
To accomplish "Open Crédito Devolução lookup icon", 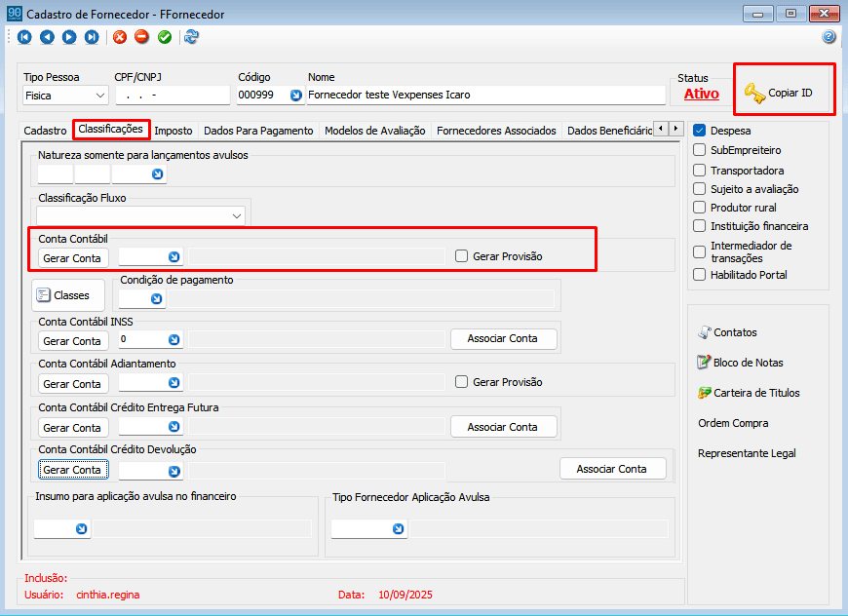I will [173, 471].
